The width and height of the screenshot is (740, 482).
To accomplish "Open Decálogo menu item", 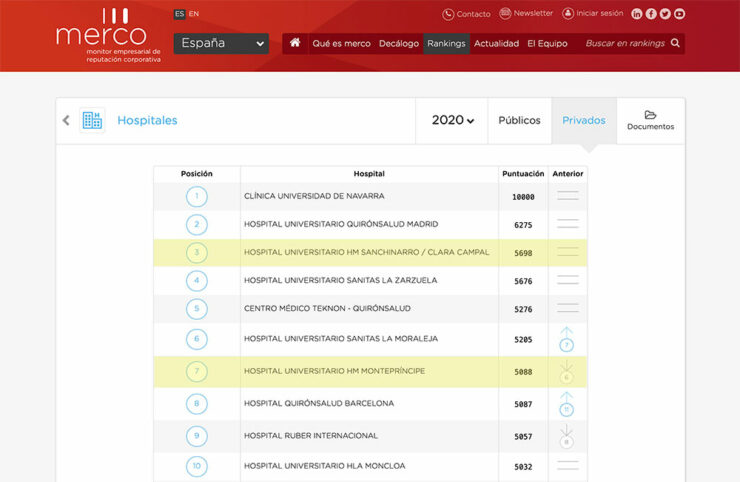I will click(x=399, y=43).
